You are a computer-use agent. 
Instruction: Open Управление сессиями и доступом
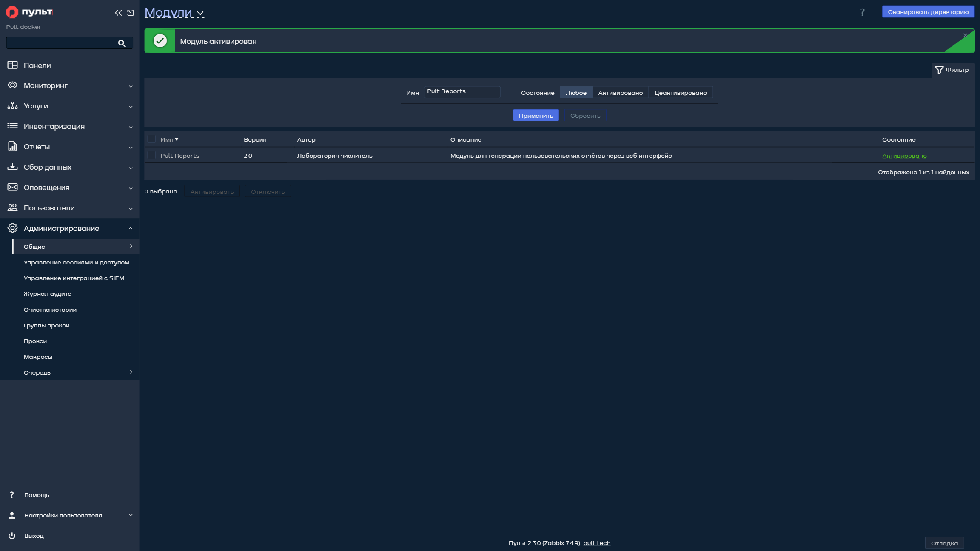(x=77, y=262)
